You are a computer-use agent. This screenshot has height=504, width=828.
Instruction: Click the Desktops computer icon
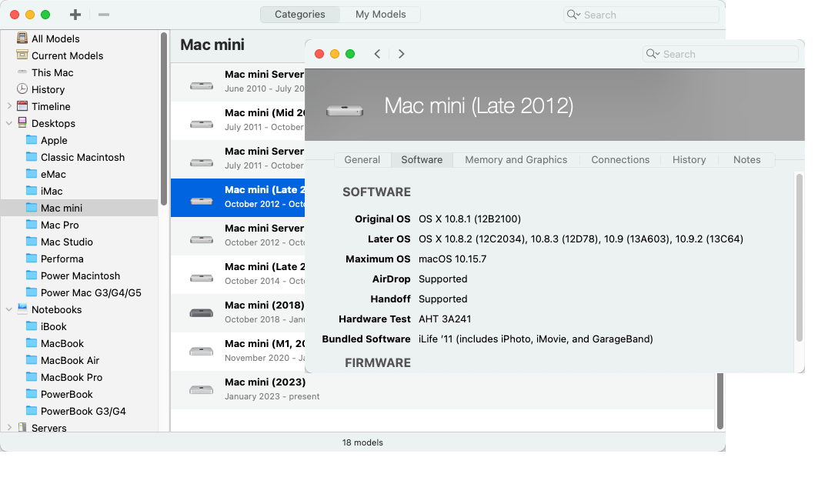(22, 122)
